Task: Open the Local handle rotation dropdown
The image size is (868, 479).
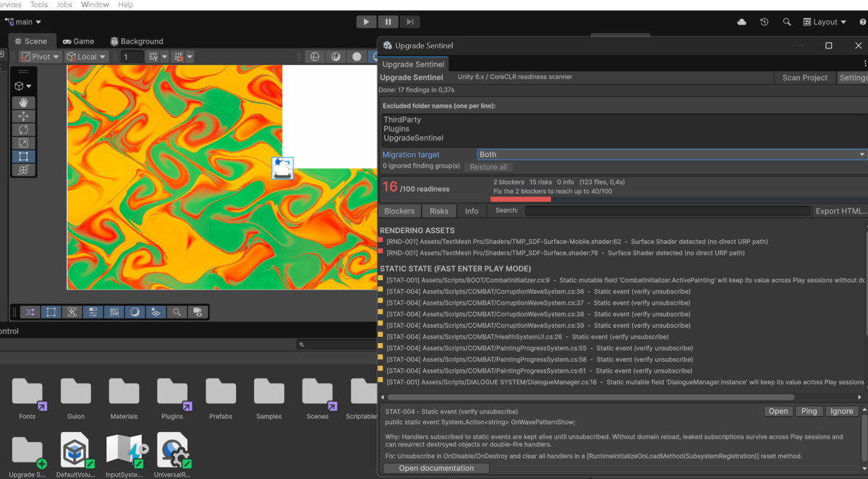Action: coord(86,56)
